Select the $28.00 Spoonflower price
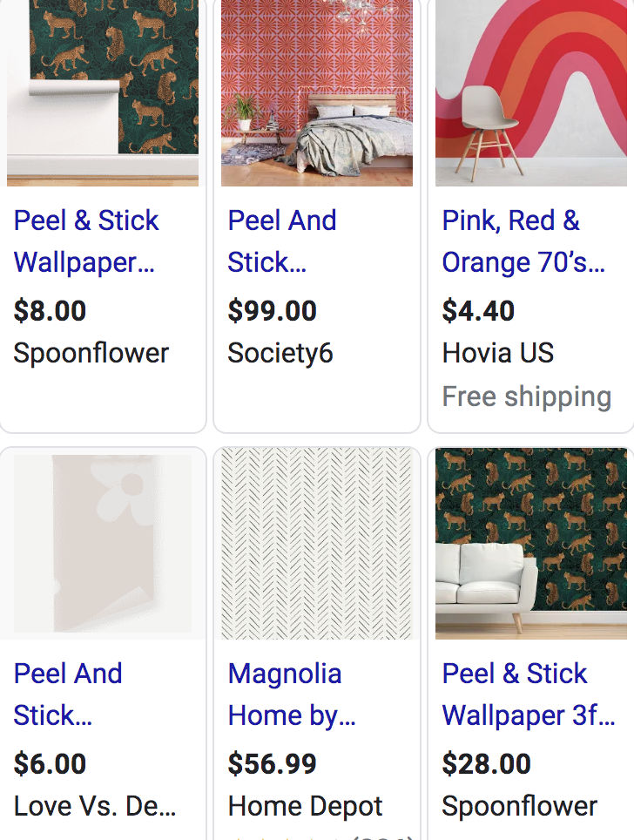This screenshot has height=840, width=634. click(486, 764)
